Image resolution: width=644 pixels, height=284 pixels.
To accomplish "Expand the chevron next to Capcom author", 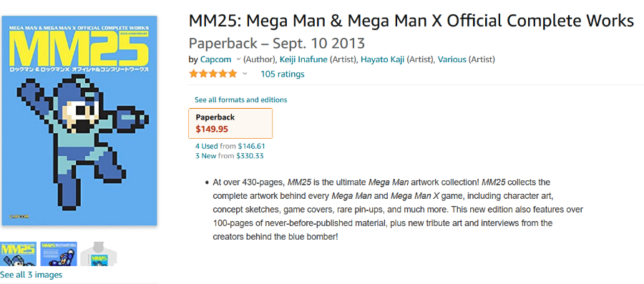I will pyautogui.click(x=238, y=59).
